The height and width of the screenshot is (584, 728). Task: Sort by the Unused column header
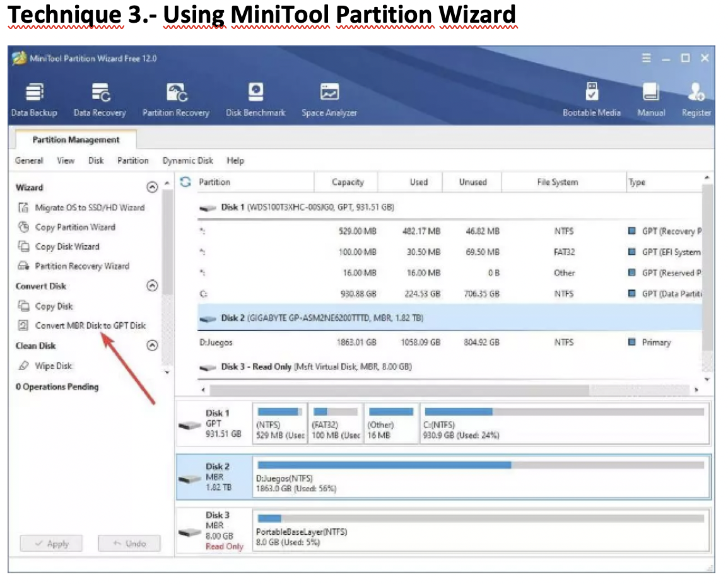click(x=472, y=182)
